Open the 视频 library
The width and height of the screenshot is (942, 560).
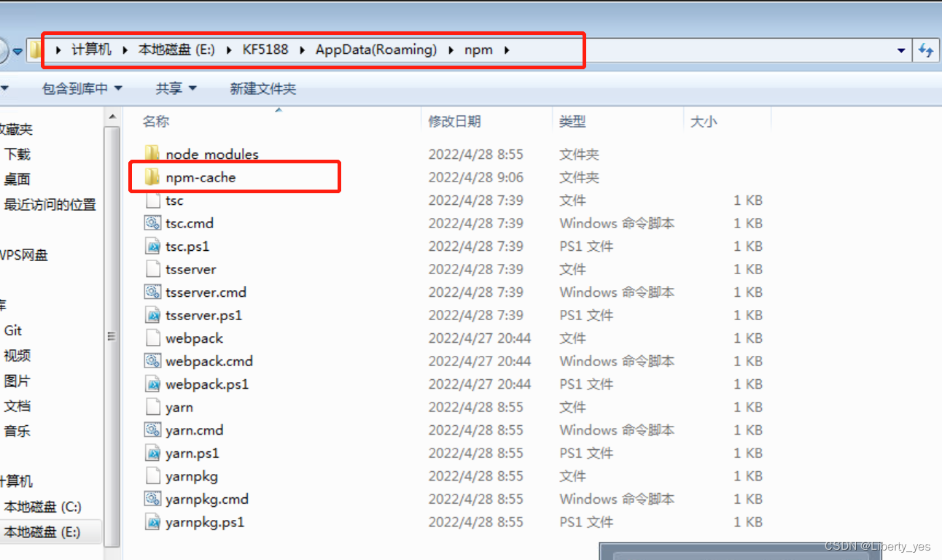17,356
